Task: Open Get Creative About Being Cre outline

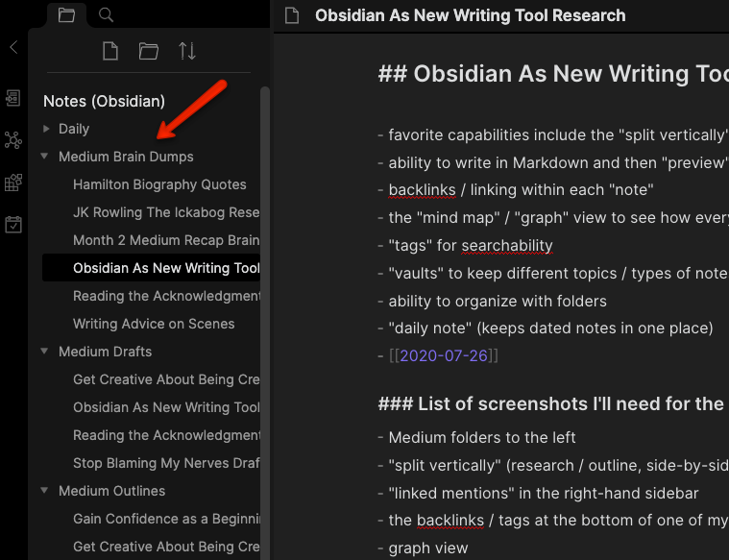Action: 166,547
